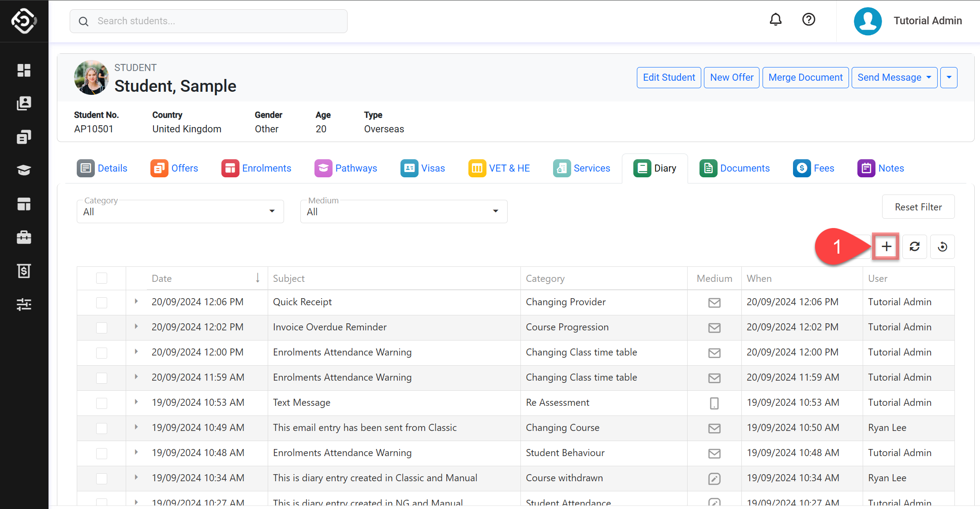Check the 10:48 AM Student Behaviour row checkbox

pos(101,453)
